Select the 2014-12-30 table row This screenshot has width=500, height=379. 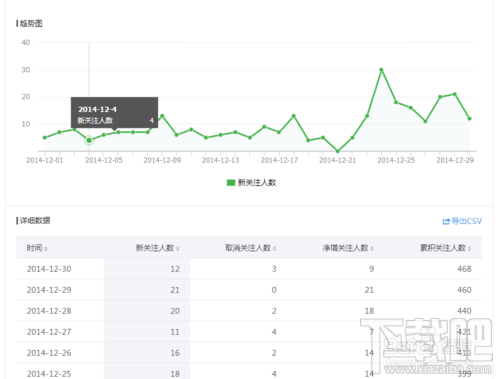click(249, 269)
